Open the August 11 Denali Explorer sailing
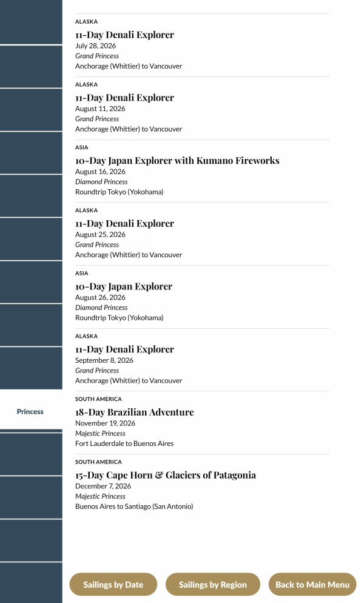The height and width of the screenshot is (603, 364). click(x=124, y=98)
